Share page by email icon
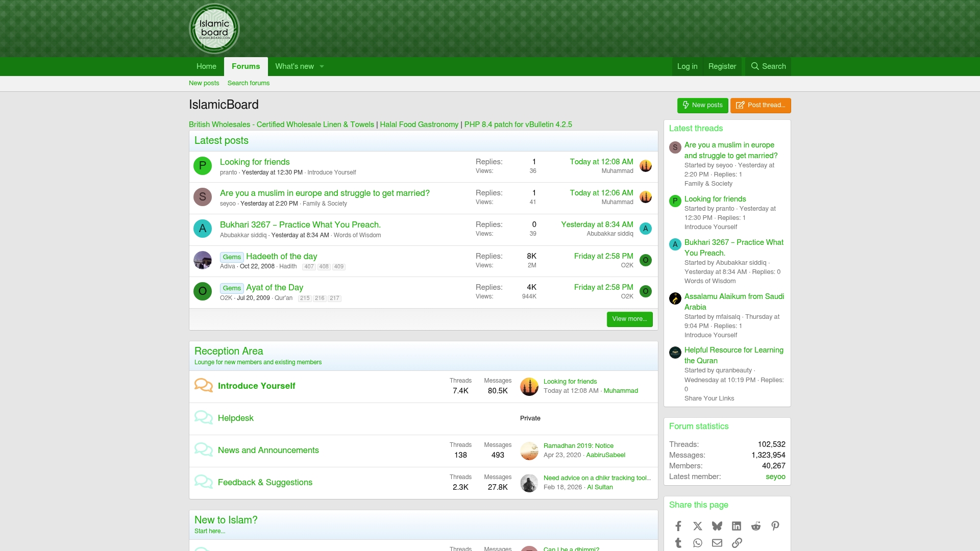The height and width of the screenshot is (551, 980). (x=717, y=543)
